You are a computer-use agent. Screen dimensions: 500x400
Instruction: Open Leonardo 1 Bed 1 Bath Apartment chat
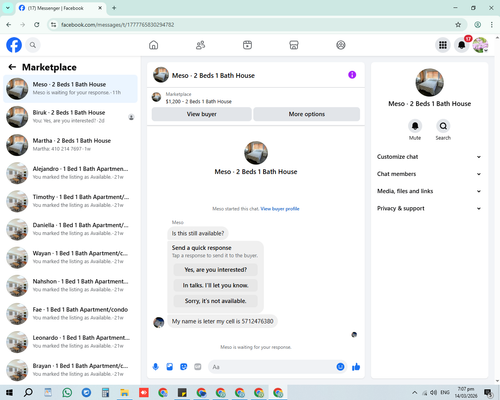(70, 342)
